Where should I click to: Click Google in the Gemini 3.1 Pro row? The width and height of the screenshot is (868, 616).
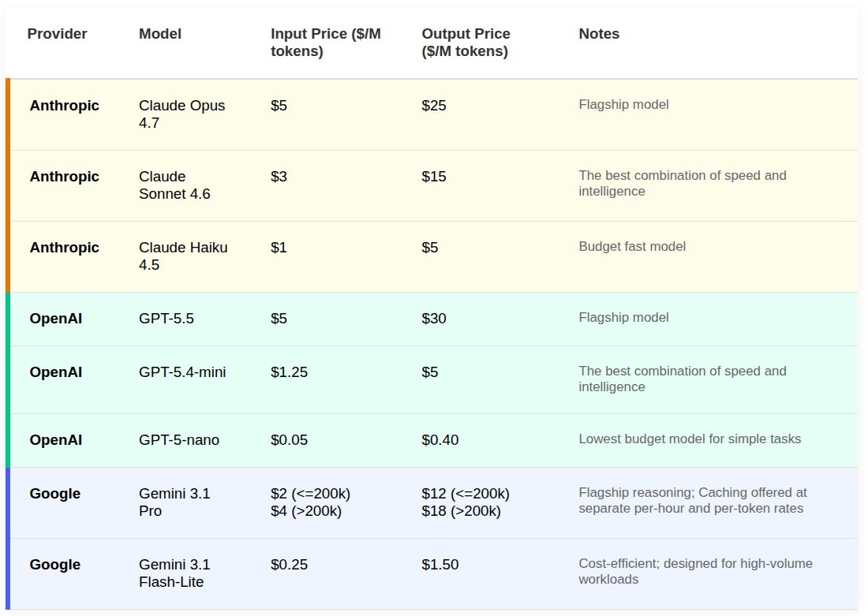point(54,493)
